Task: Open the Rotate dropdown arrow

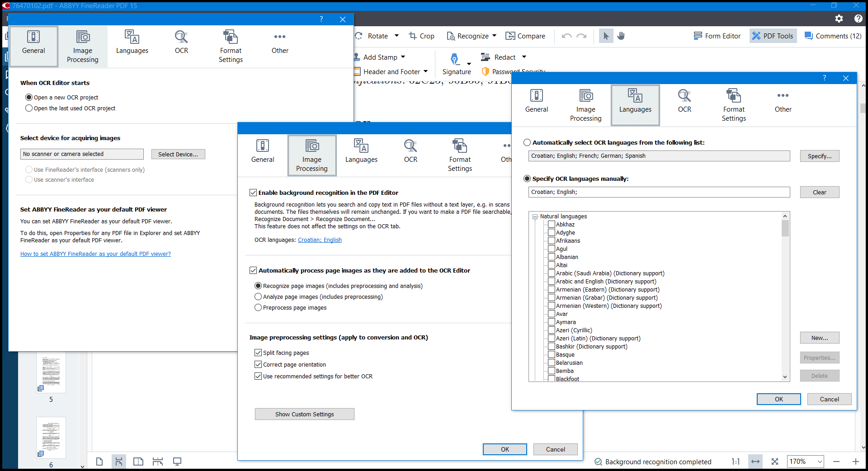Action: point(396,36)
